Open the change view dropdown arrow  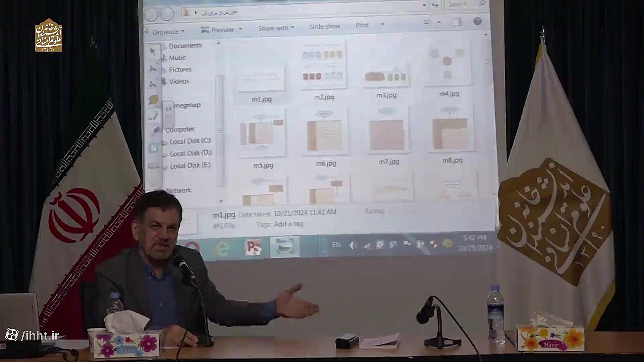pyautogui.click(x=439, y=22)
